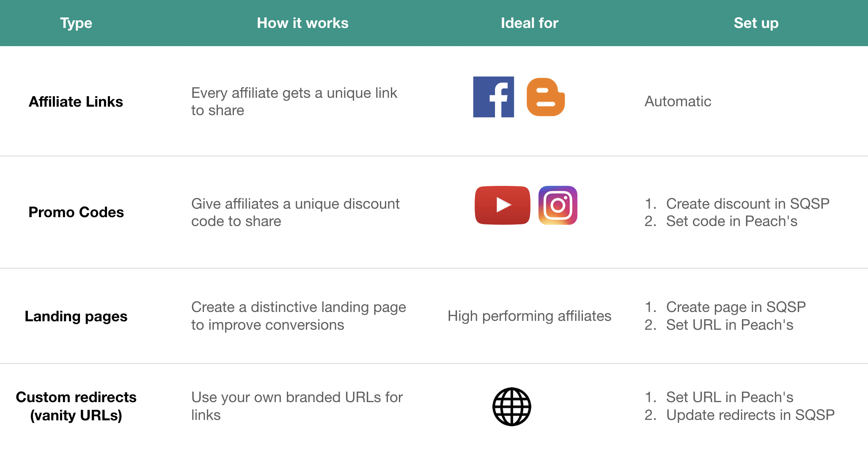Click the orange Blogger icon
Viewport: 868px width, 458px height.
pyautogui.click(x=545, y=97)
